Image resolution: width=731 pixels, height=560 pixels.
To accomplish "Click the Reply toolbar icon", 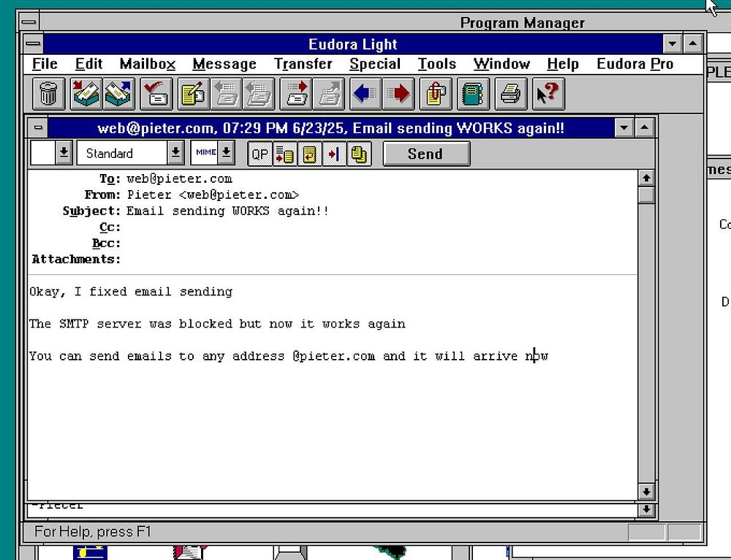I will coord(226,94).
